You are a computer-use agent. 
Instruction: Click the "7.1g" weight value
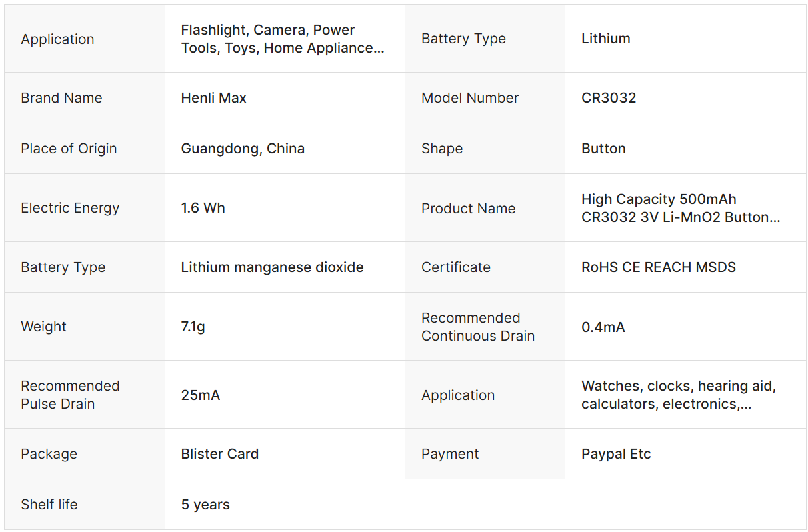pos(193,327)
